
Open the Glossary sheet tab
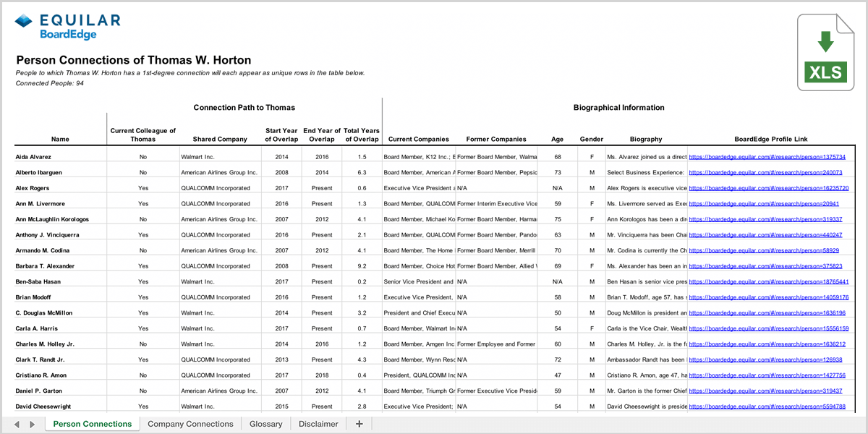[x=266, y=424]
